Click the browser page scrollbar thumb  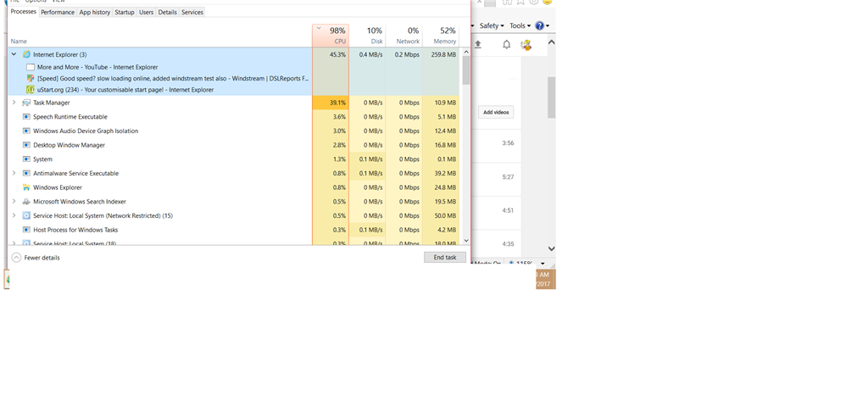pyautogui.click(x=551, y=98)
